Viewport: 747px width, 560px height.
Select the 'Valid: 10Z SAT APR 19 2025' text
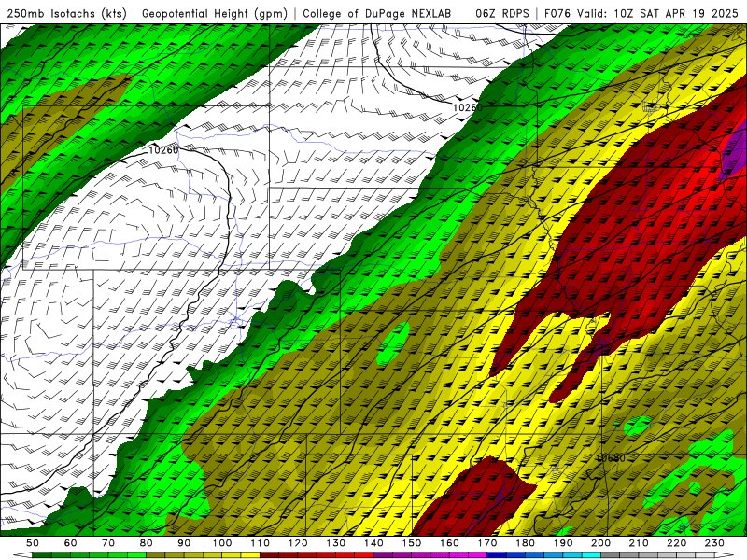coord(657,14)
